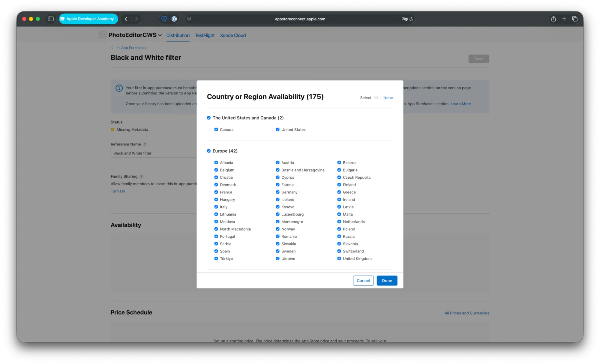Open the Xcode Cloud tab
The width and height of the screenshot is (600, 364).
pyautogui.click(x=233, y=35)
